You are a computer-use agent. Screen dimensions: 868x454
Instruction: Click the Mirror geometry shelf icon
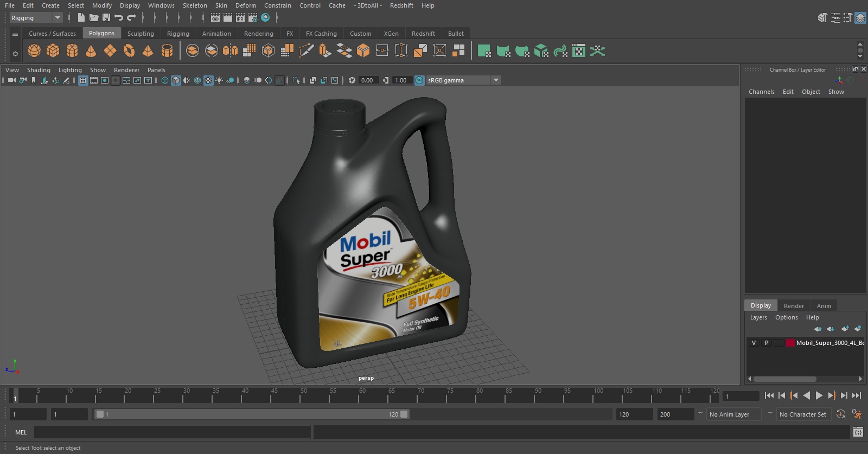[231, 51]
